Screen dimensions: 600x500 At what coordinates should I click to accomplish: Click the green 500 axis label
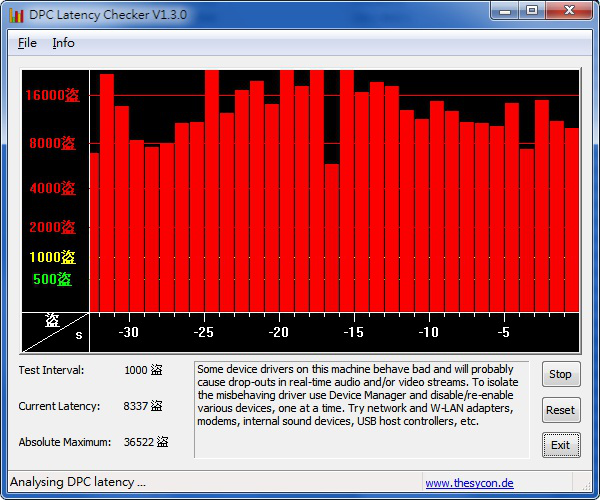click(x=52, y=279)
